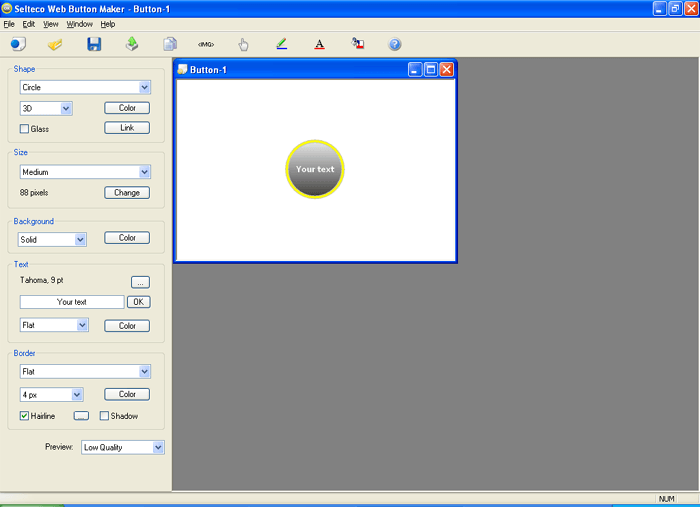
Task: Click the Shape Color button
Action: (127, 108)
